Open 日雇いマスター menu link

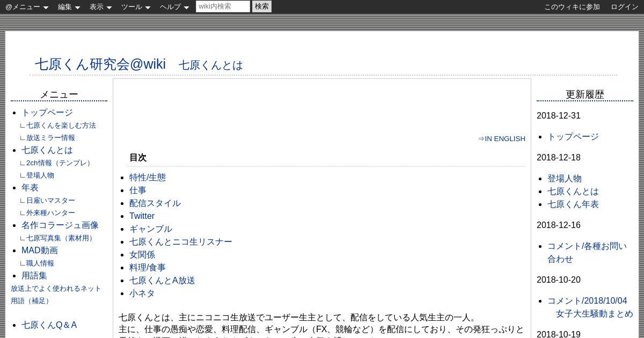click(x=50, y=201)
